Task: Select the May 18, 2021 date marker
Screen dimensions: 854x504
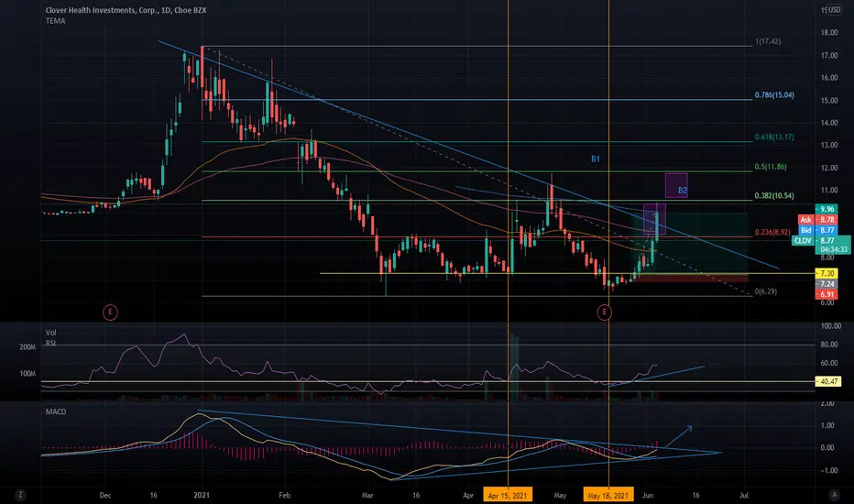Action: click(x=608, y=495)
